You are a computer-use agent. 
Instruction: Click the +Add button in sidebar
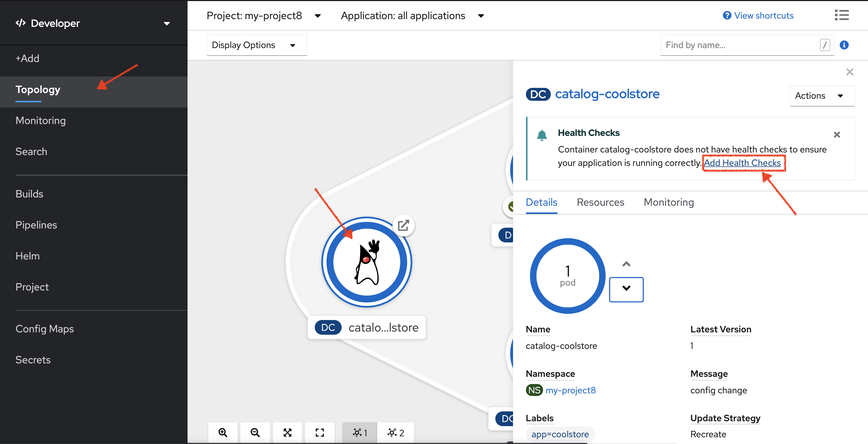pyautogui.click(x=27, y=58)
